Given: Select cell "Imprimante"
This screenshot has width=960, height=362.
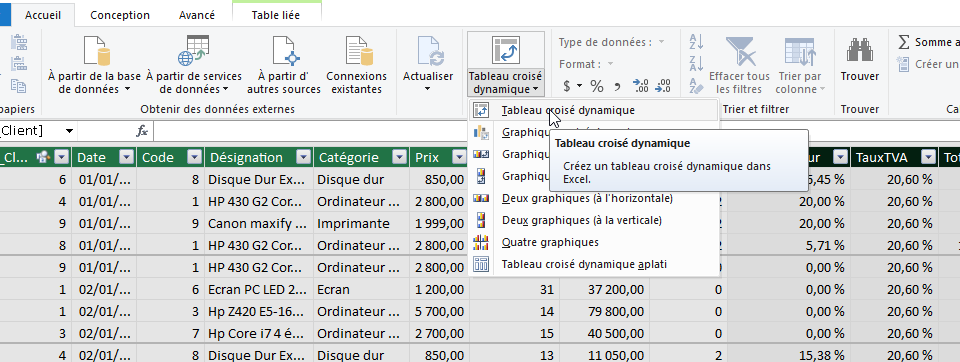Looking at the screenshot, I should 361,224.
